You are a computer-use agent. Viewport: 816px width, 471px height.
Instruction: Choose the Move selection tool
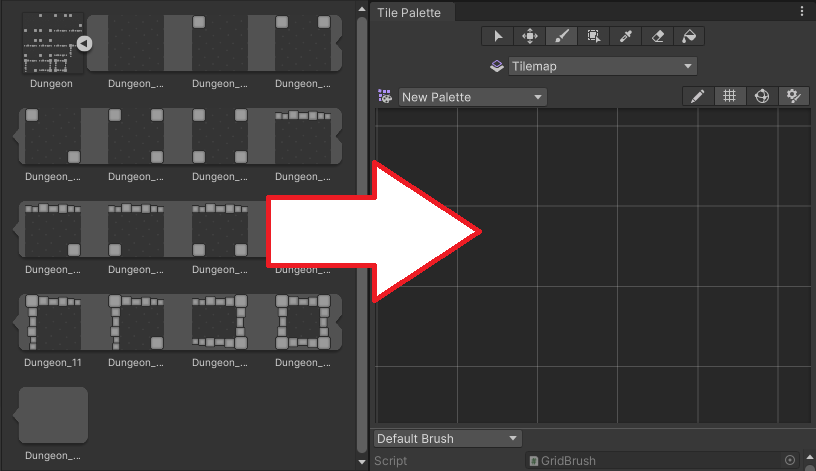pyautogui.click(x=529, y=36)
